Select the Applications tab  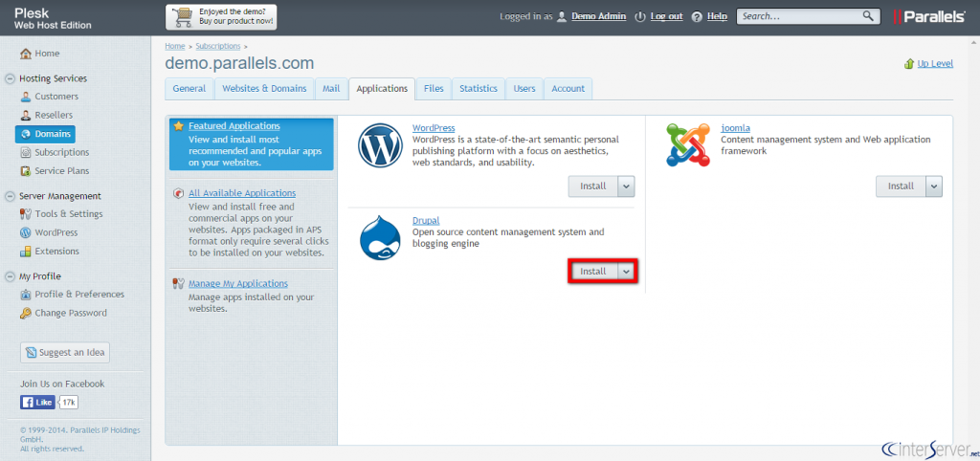coord(382,89)
